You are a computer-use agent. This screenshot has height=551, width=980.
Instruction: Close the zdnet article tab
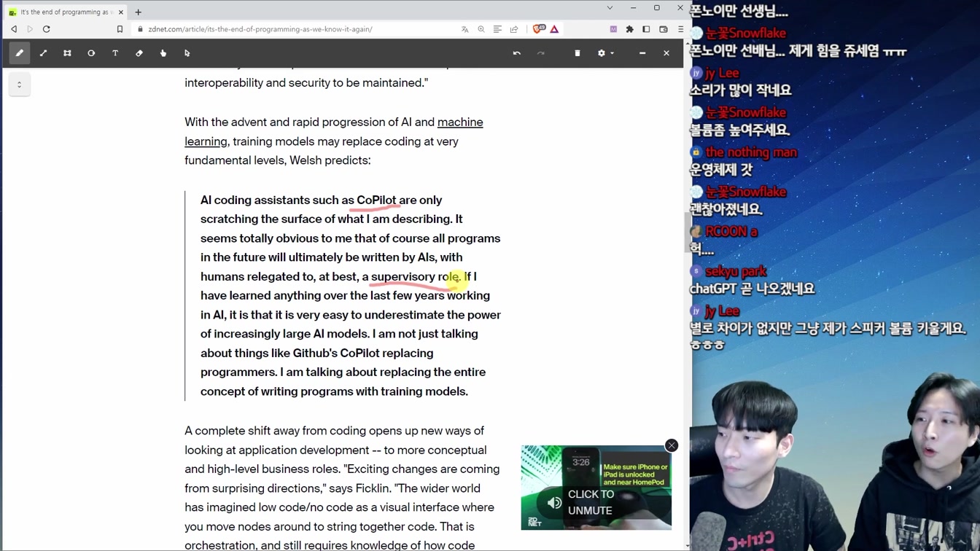click(120, 12)
